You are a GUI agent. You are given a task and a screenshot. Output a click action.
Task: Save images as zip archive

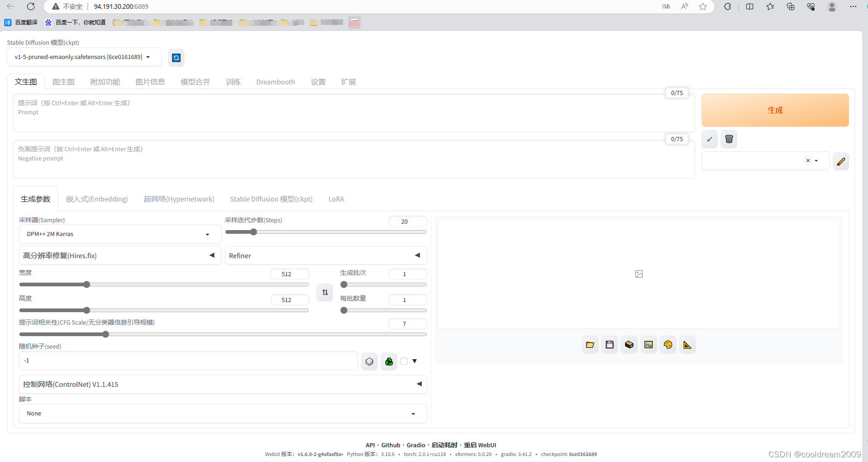pyautogui.click(x=629, y=345)
